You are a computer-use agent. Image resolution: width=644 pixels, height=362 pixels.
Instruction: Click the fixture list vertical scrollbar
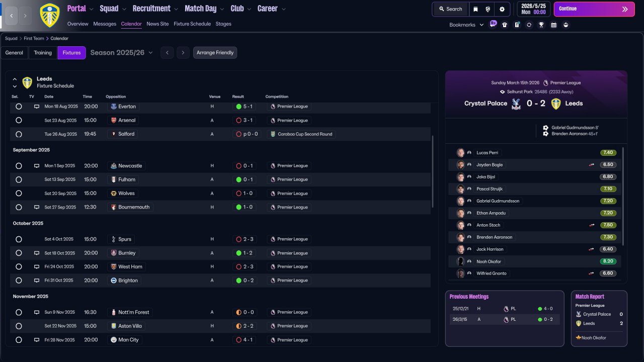[x=433, y=171]
